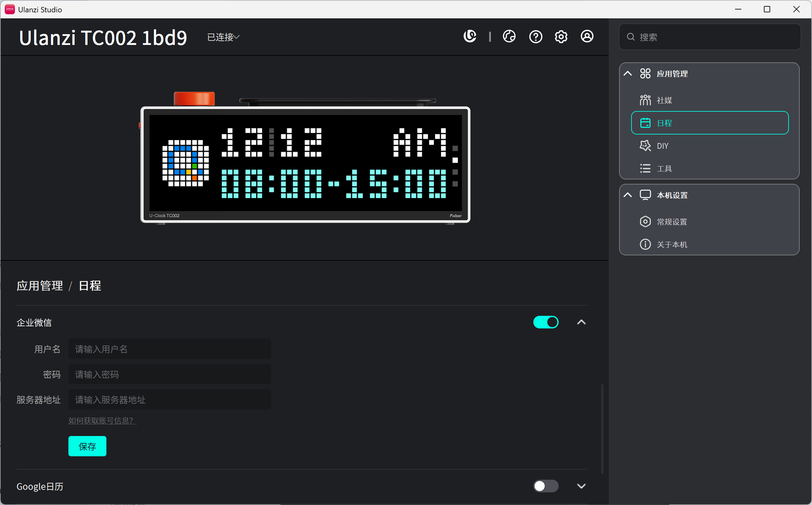
Task: Click the 社媒 people icon
Action: pos(645,100)
